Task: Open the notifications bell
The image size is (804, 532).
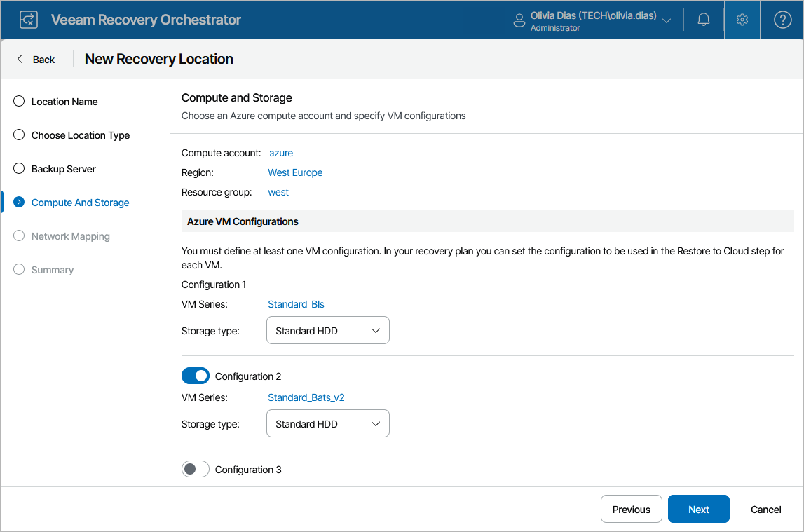Action: [704, 20]
